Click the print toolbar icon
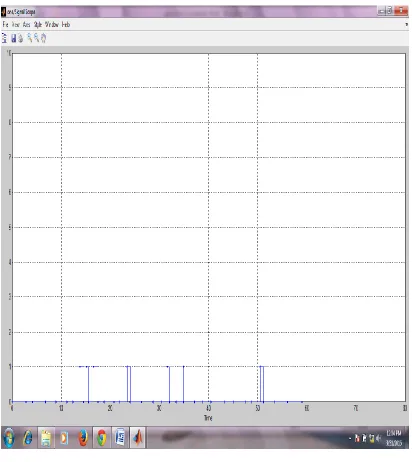The width and height of the screenshot is (412, 462). 21,38
